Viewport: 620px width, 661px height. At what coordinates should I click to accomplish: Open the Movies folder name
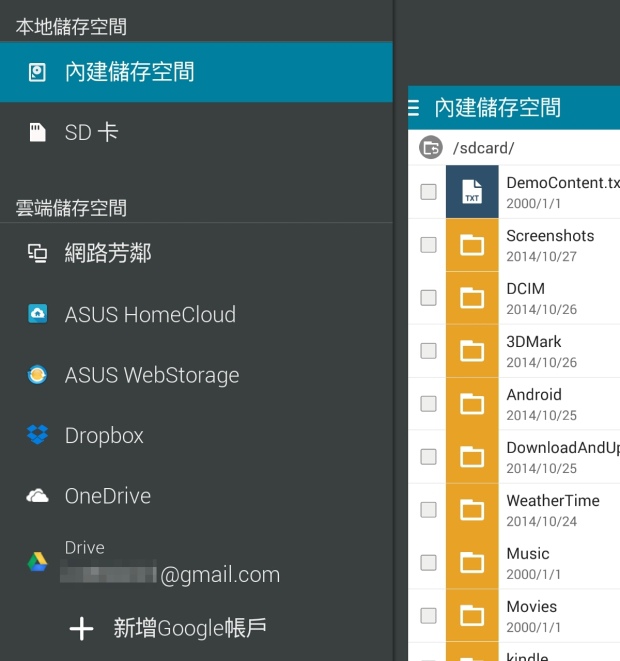point(531,607)
